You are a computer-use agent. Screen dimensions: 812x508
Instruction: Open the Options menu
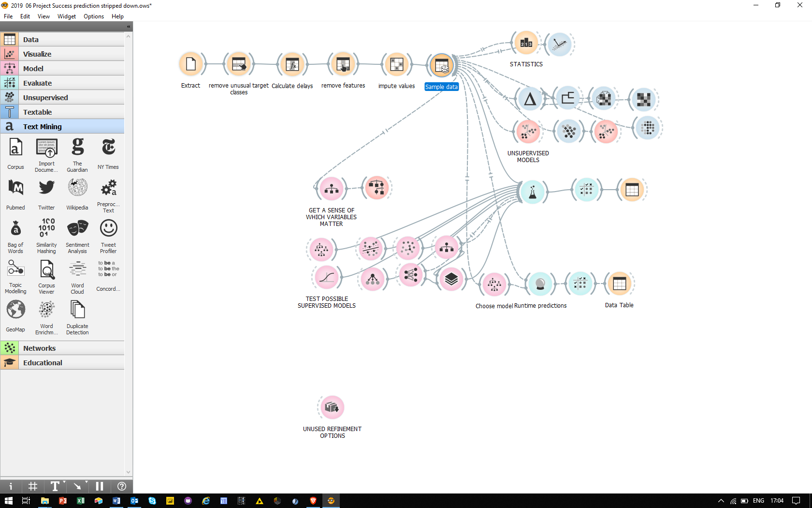click(x=94, y=16)
